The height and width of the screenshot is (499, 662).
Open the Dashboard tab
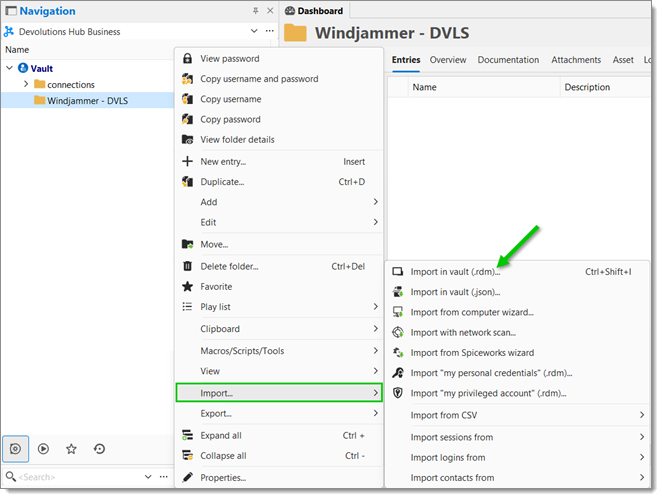pyautogui.click(x=314, y=11)
